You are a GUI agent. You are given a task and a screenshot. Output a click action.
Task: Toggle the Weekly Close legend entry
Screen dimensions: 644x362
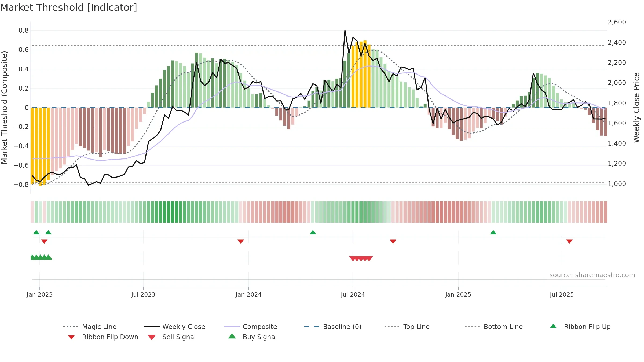coord(174,327)
